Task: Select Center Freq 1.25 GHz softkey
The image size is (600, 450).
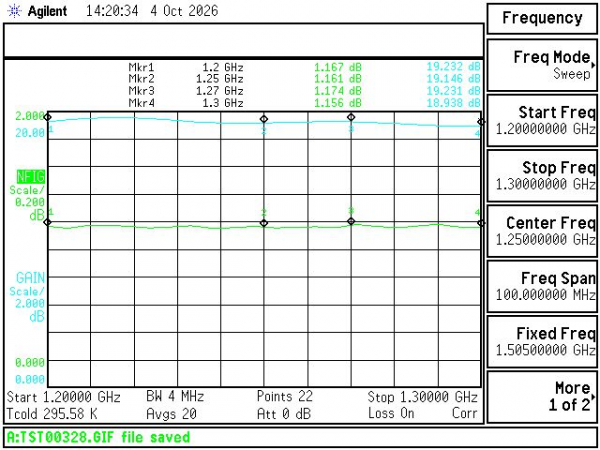Action: 542,231
